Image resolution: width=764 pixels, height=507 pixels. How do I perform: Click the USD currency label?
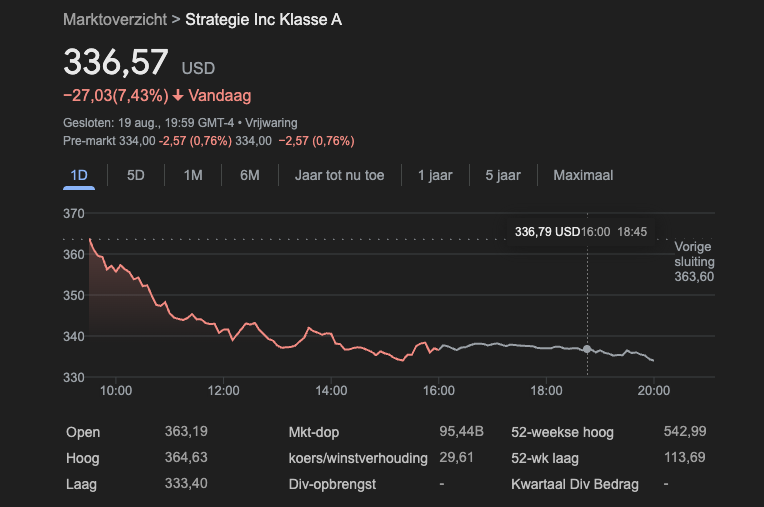[x=198, y=68]
